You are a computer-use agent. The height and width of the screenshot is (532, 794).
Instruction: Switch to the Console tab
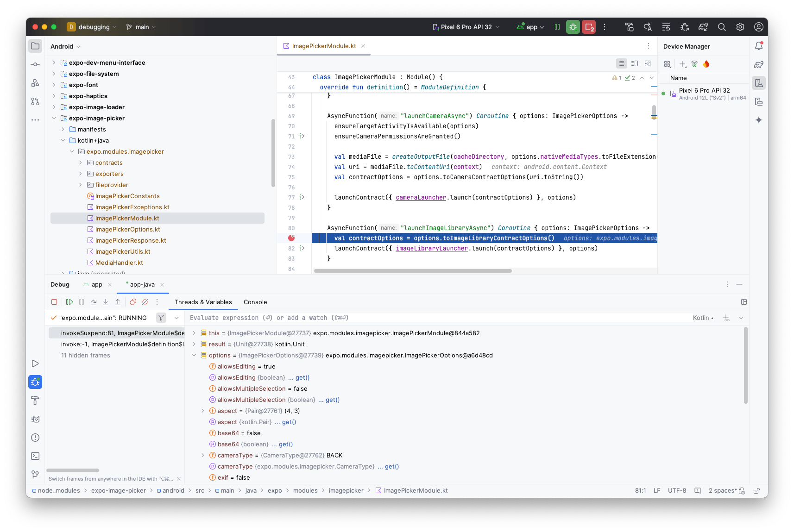pyautogui.click(x=255, y=302)
